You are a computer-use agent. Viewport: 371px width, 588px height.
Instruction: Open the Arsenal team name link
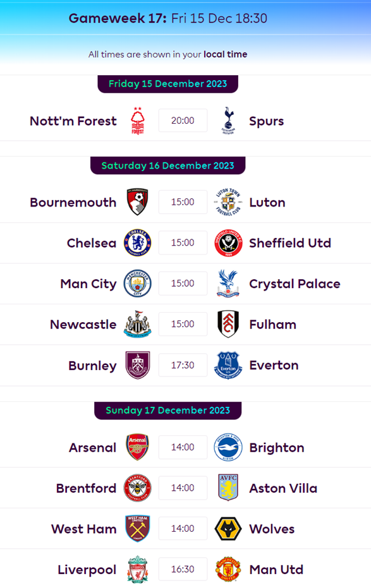click(93, 447)
